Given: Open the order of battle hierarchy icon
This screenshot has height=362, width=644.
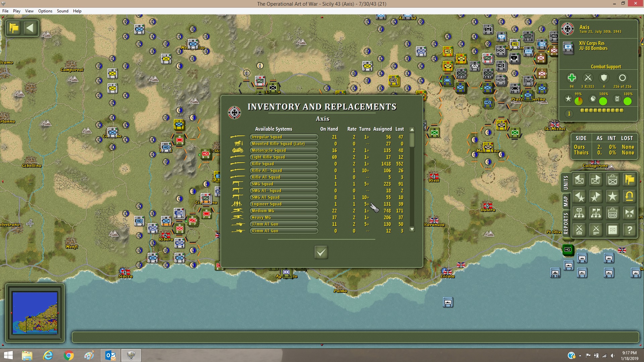Looking at the screenshot, I should tap(579, 213).
